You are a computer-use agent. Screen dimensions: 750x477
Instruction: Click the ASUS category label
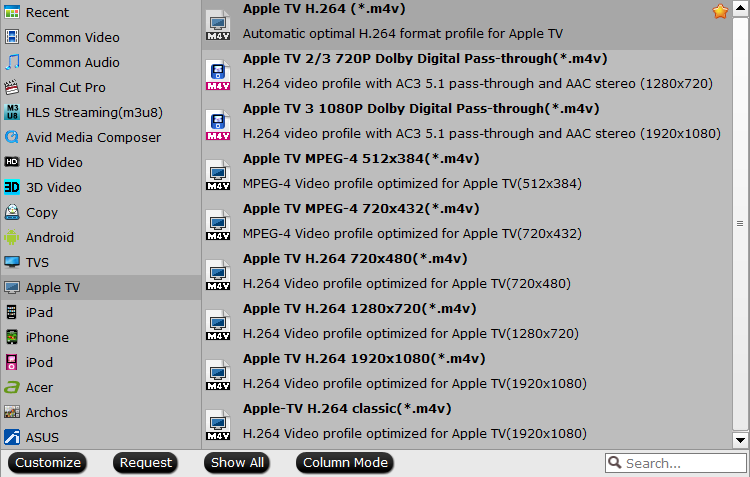pos(43,437)
